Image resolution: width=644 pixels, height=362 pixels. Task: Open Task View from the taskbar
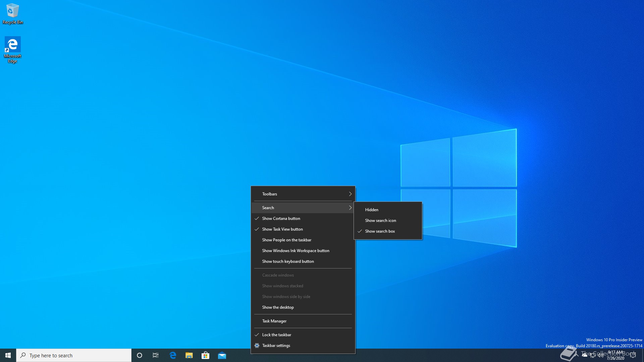(156, 355)
